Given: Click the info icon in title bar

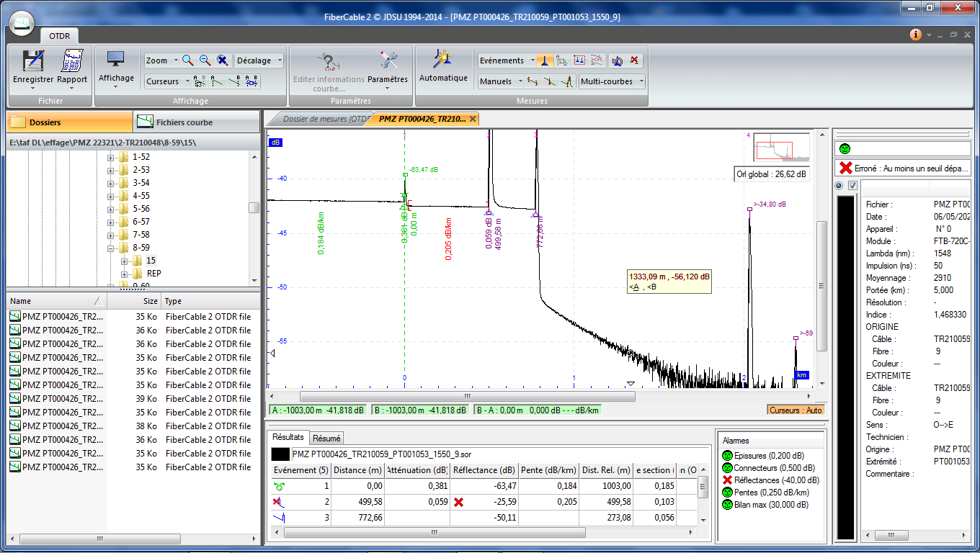Looking at the screenshot, I should point(915,35).
